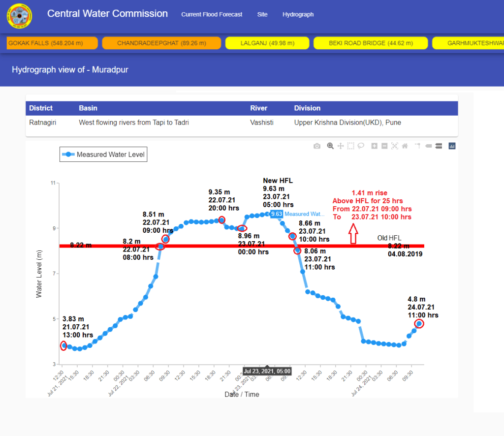
Task: Open the Hydrograph menu item
Action: (298, 15)
